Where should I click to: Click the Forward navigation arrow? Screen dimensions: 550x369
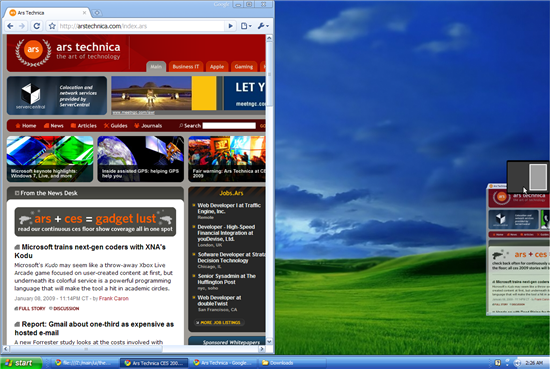point(22,26)
